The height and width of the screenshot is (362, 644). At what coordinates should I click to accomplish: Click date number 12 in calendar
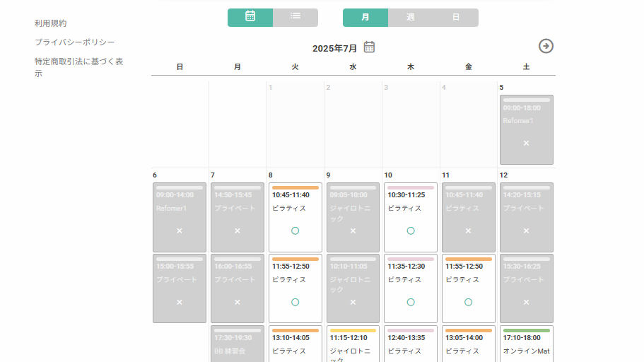(503, 175)
